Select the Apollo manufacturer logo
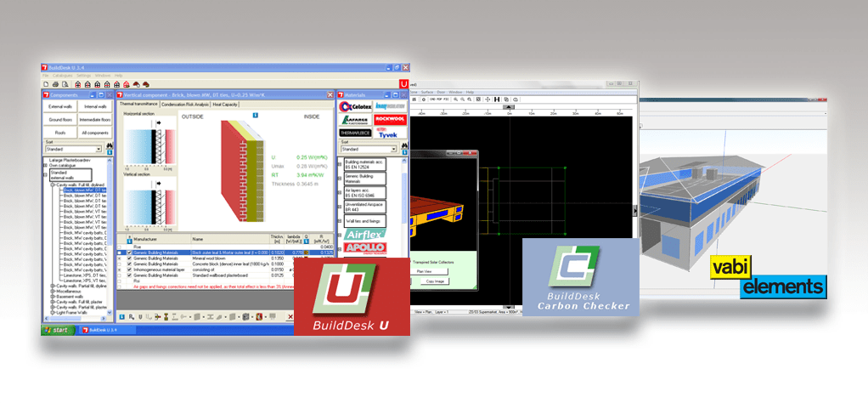This screenshot has height=403, width=868. (365, 247)
